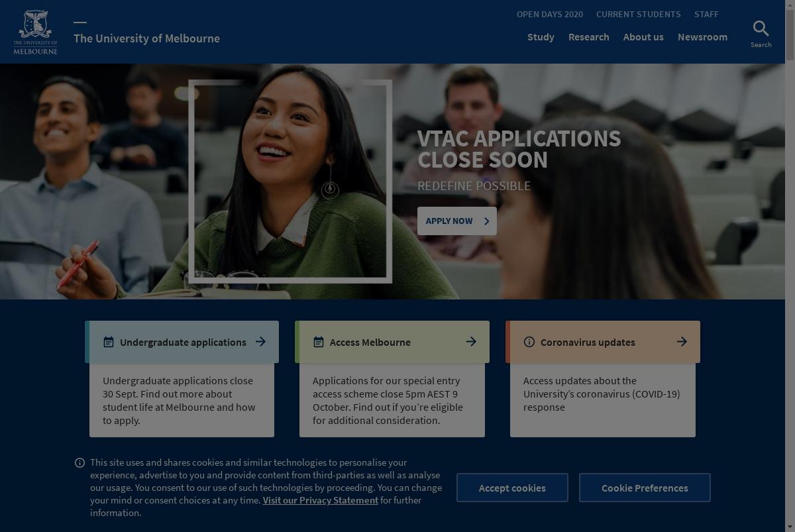Click The University of Melbourne title link
Image resolution: width=795 pixels, height=532 pixels.
146,38
